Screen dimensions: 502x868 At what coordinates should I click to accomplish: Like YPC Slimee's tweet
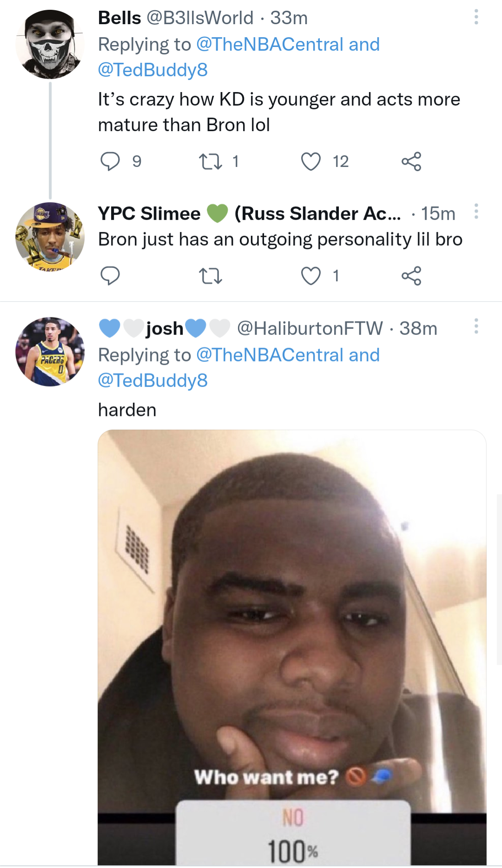tap(310, 276)
